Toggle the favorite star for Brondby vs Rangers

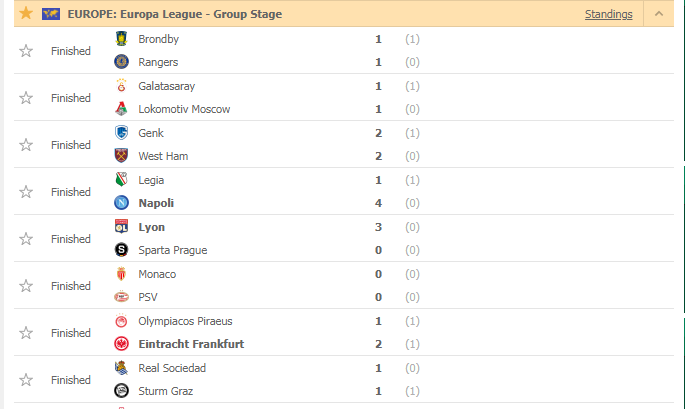tap(26, 51)
